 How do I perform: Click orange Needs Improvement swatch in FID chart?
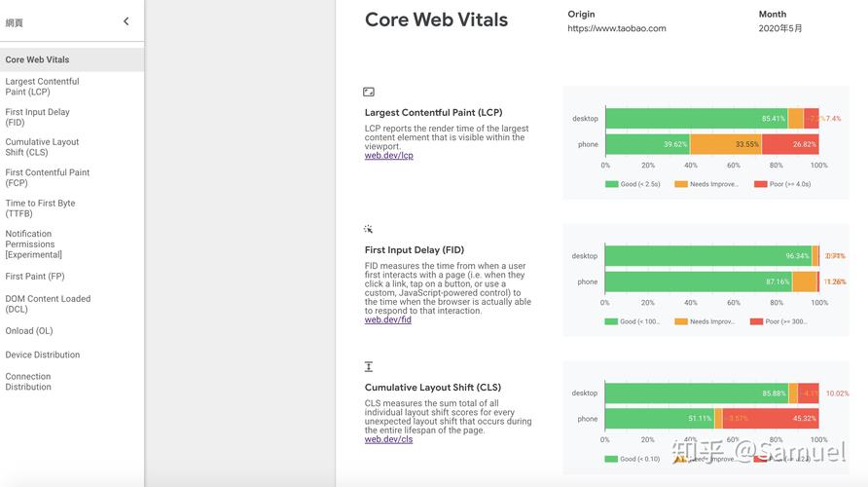click(x=681, y=321)
